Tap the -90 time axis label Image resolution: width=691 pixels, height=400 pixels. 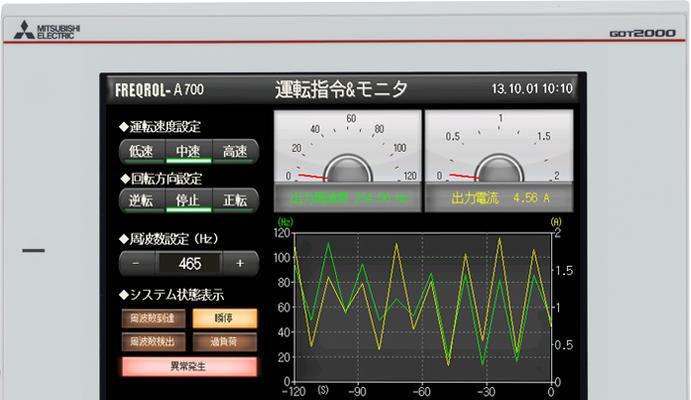(357, 392)
